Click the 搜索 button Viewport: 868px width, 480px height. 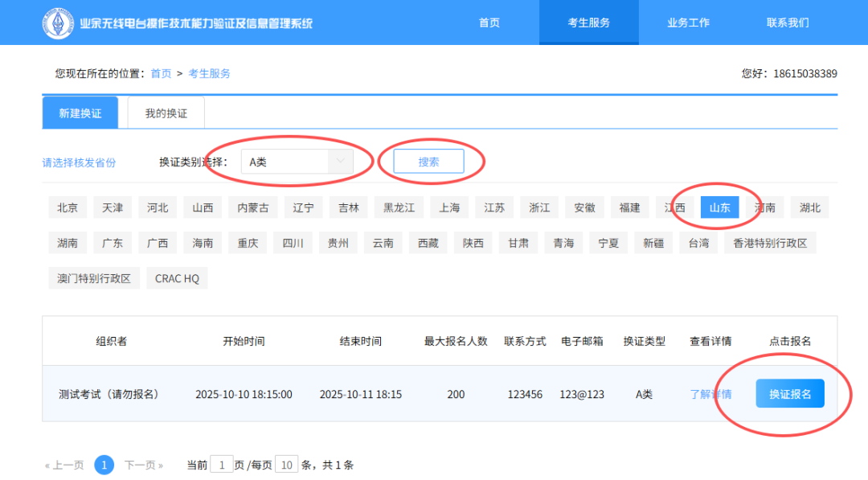click(428, 162)
